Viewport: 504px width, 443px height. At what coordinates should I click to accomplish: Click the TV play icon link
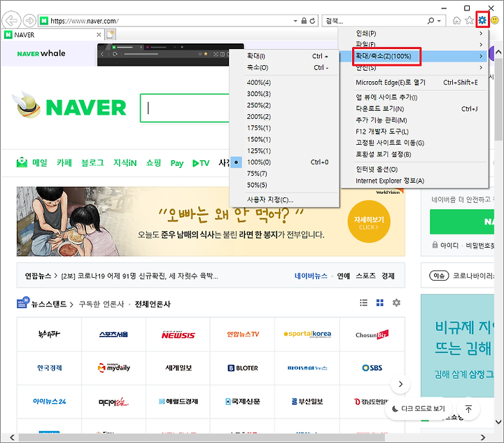coord(201,163)
